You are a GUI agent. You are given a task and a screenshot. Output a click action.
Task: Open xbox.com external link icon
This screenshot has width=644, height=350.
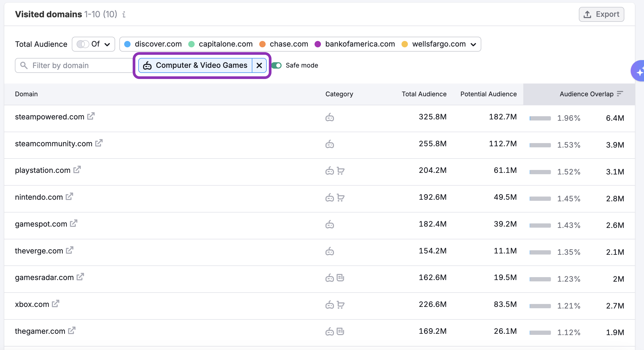(56, 304)
